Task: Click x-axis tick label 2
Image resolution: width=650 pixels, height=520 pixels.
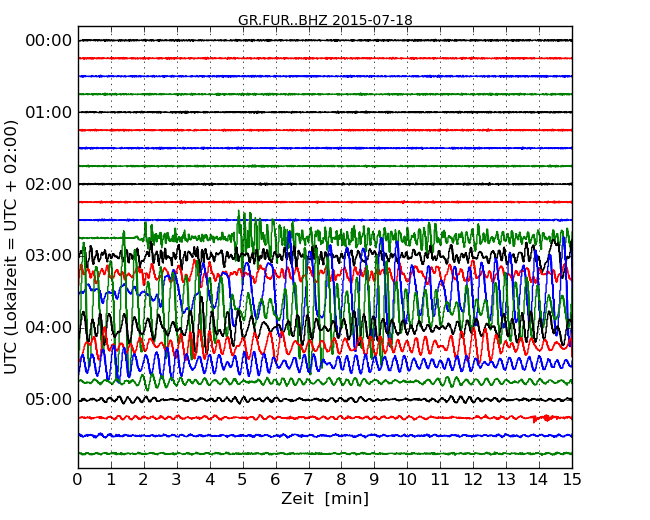Action: 144,479
